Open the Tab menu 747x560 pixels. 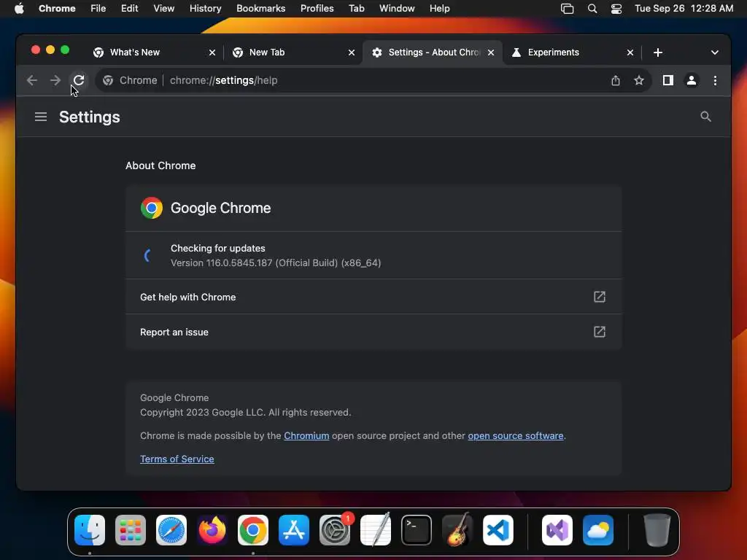(x=356, y=9)
